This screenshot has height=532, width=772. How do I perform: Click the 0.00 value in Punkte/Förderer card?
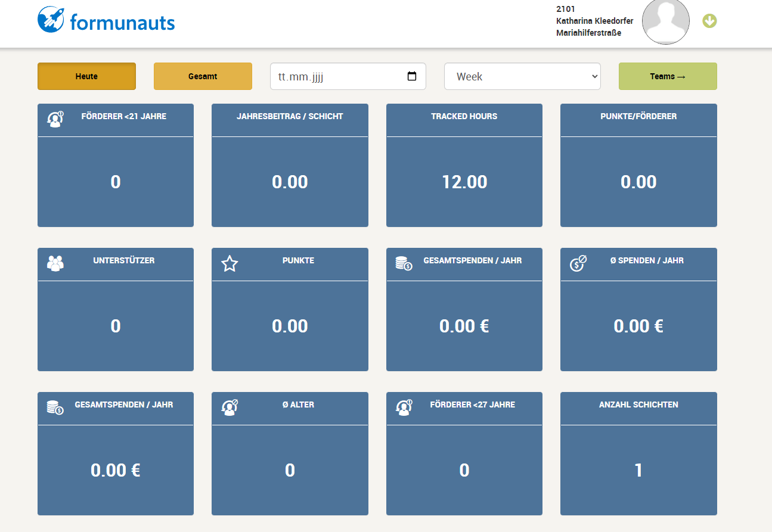point(638,182)
